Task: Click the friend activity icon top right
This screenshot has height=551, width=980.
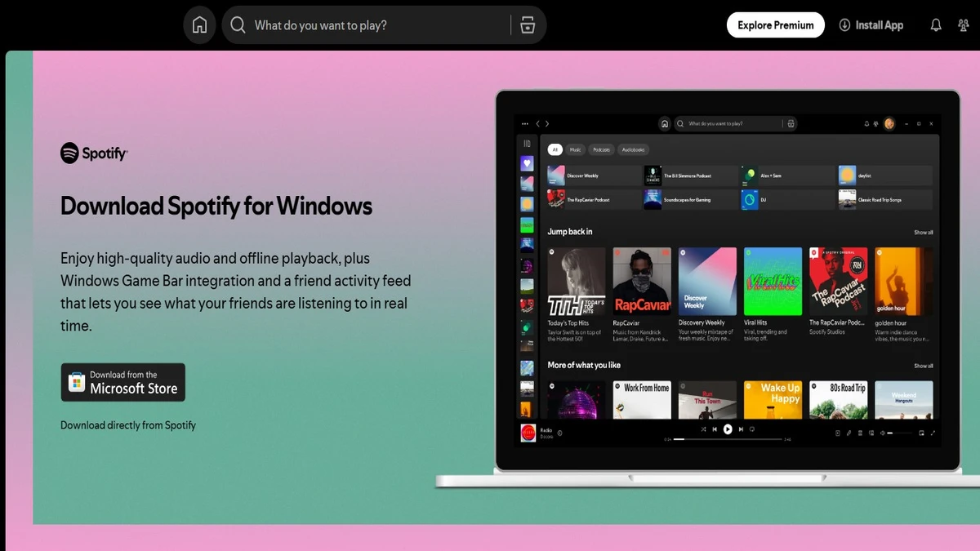Action: 964,25
